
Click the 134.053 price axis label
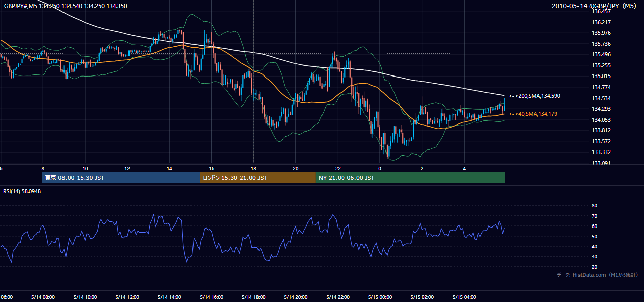coord(601,120)
